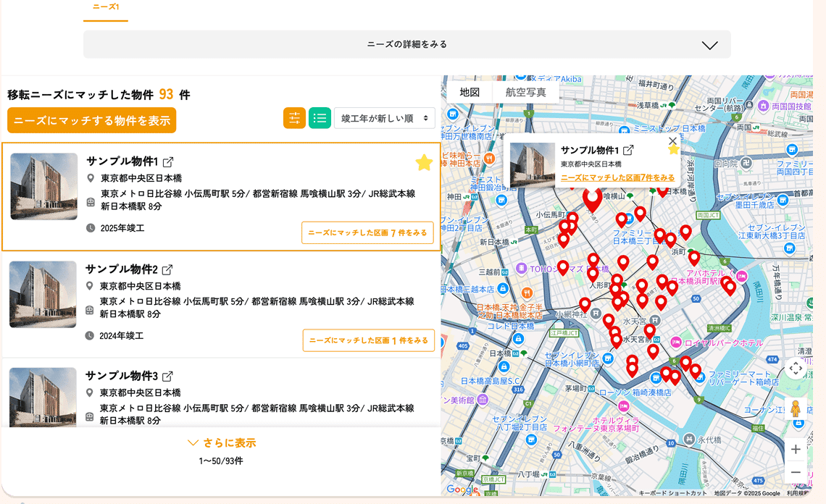The height and width of the screenshot is (504, 826).
Task: Toggle favorite star for サンプル物件1 in list
Action: click(x=424, y=164)
